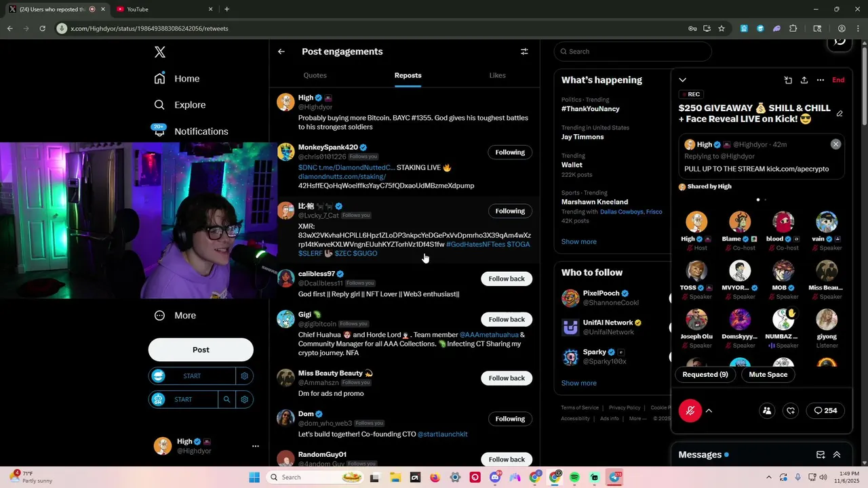Viewport: 868px width, 488px height.
Task: Open the @startlaunchkit mention link
Action: coord(442,434)
